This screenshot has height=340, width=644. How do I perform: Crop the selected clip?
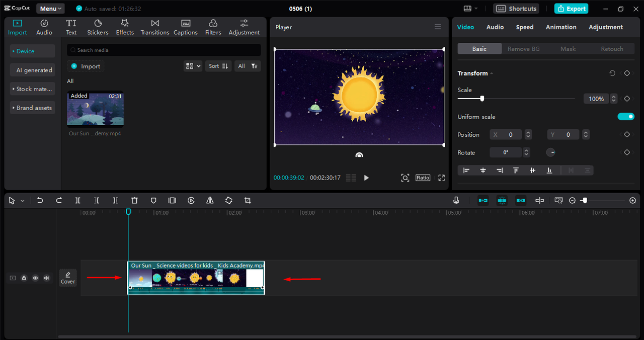pyautogui.click(x=248, y=201)
